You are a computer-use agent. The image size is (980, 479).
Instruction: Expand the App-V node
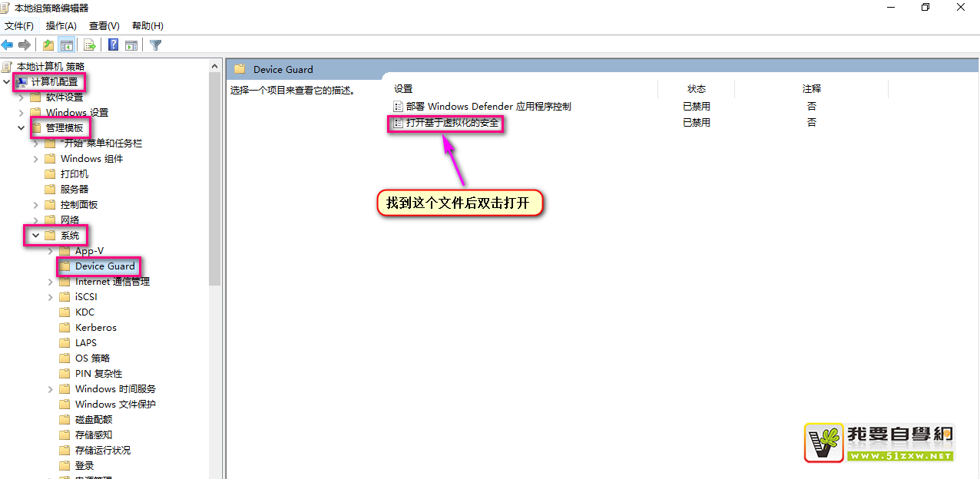click(x=51, y=251)
